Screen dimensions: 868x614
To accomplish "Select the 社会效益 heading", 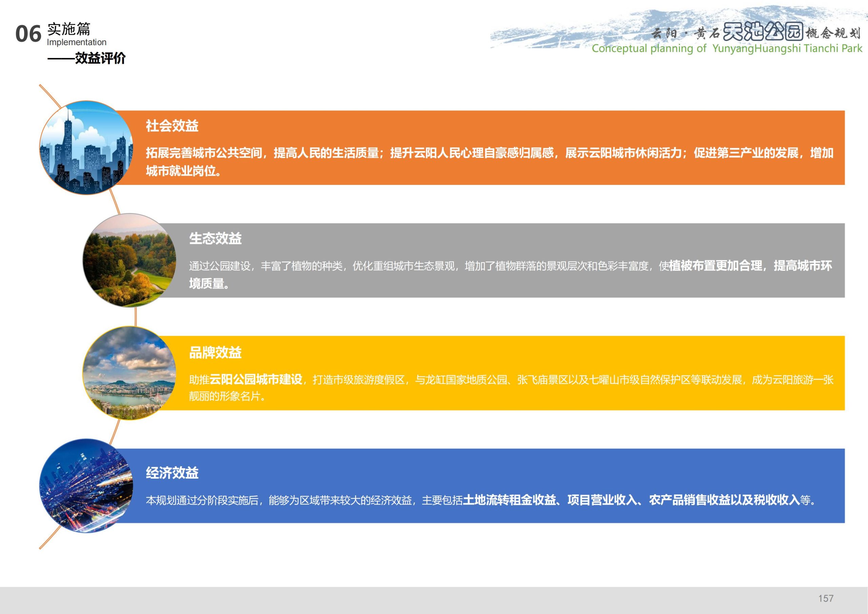I will click(172, 126).
